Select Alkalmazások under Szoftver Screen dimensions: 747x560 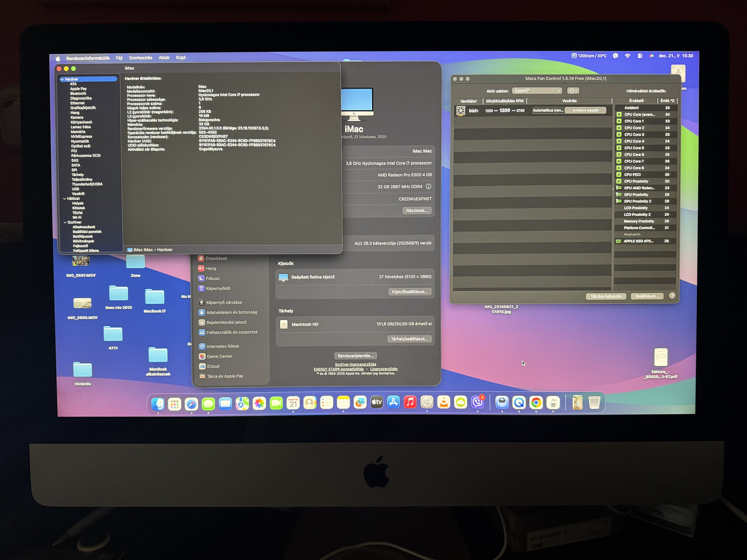point(84,227)
